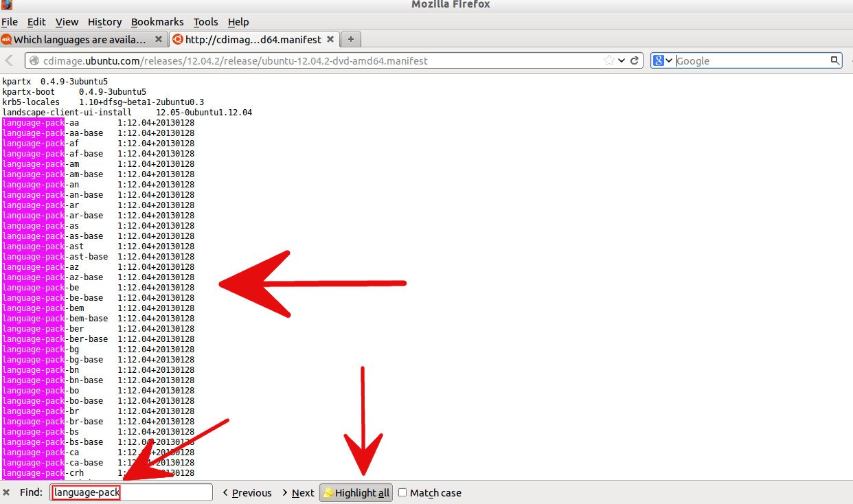
Task: Click the site identity globe icon in URL bar
Action: 34,60
